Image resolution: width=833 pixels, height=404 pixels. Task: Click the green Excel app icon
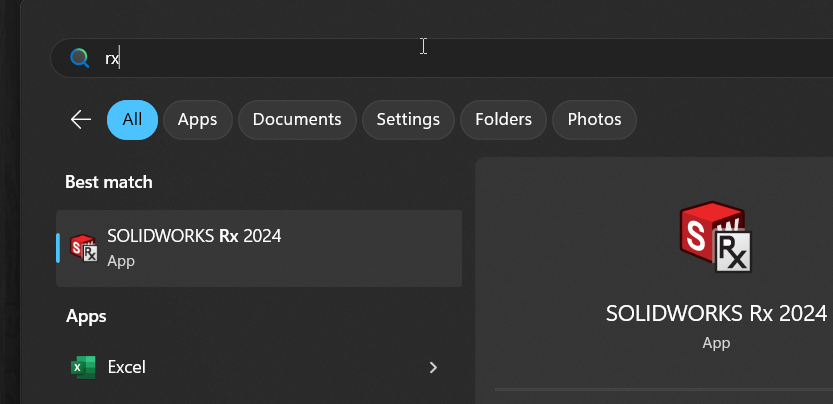click(83, 367)
